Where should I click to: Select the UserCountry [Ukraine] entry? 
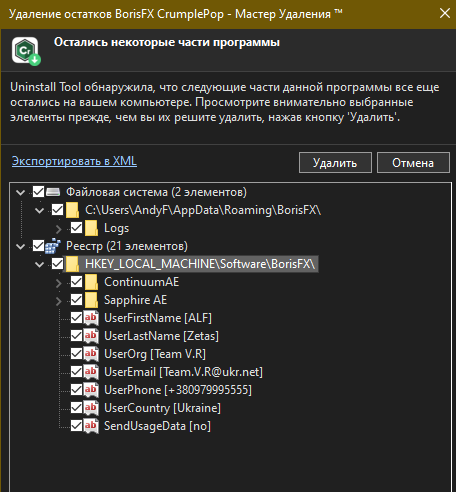click(162, 408)
